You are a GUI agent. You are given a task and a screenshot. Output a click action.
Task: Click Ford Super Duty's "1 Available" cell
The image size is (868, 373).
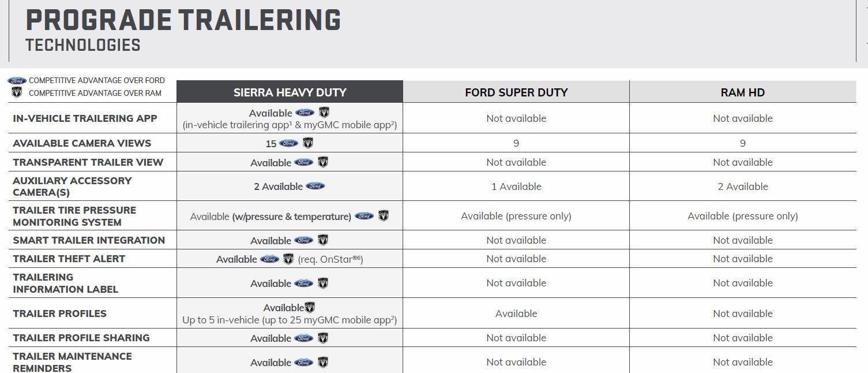click(516, 186)
